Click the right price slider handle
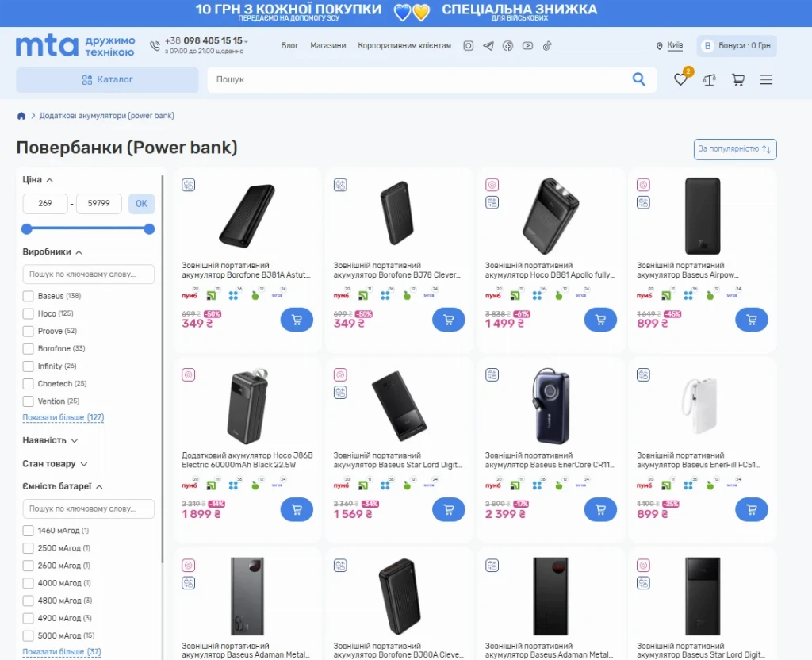This screenshot has width=812, height=660. coord(149,229)
